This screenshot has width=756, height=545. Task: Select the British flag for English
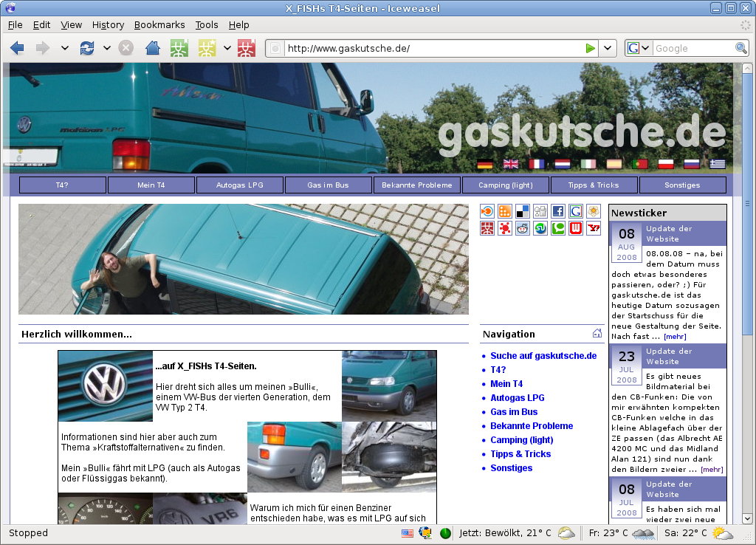point(511,165)
